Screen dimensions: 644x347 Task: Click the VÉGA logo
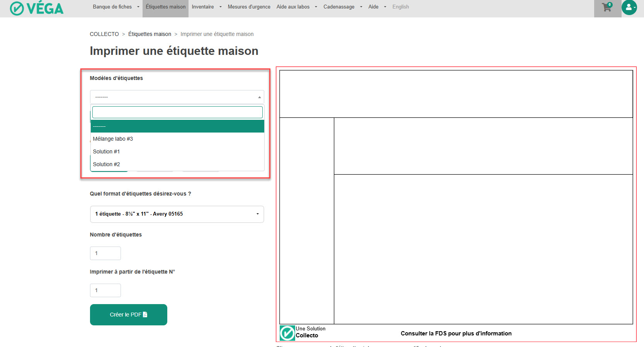[37, 8]
